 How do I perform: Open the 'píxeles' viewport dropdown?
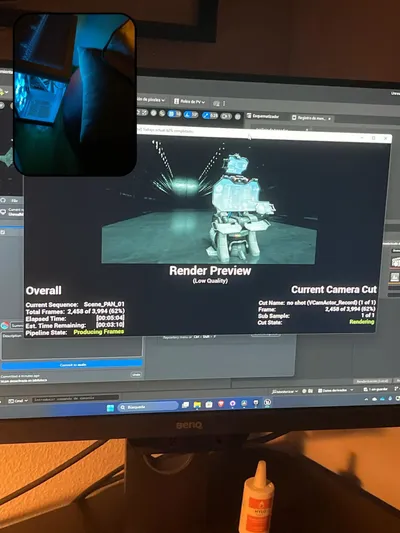(x=151, y=100)
